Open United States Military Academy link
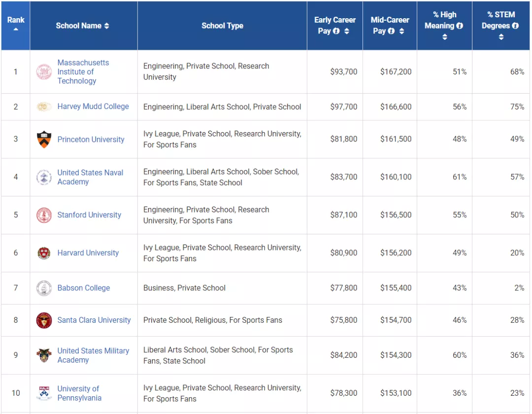The width and height of the screenshot is (532, 414). (93, 355)
